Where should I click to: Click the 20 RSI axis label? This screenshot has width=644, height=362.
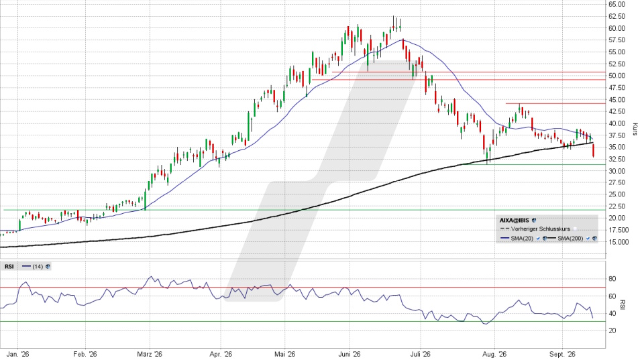612,330
